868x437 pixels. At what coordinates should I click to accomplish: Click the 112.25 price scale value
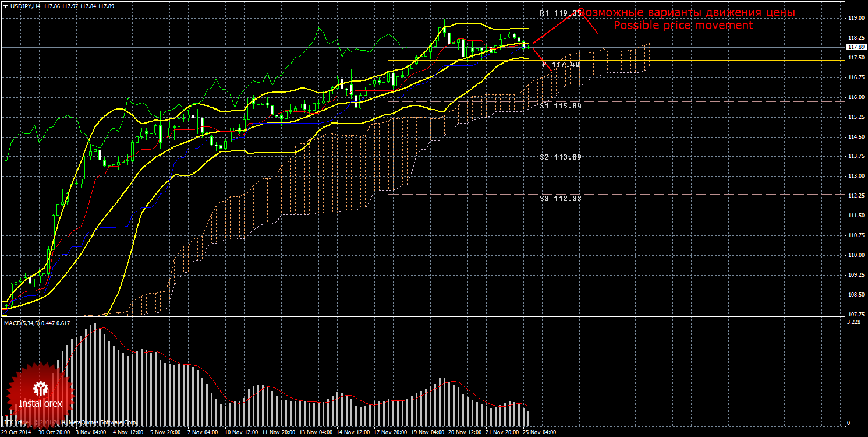[856, 196]
